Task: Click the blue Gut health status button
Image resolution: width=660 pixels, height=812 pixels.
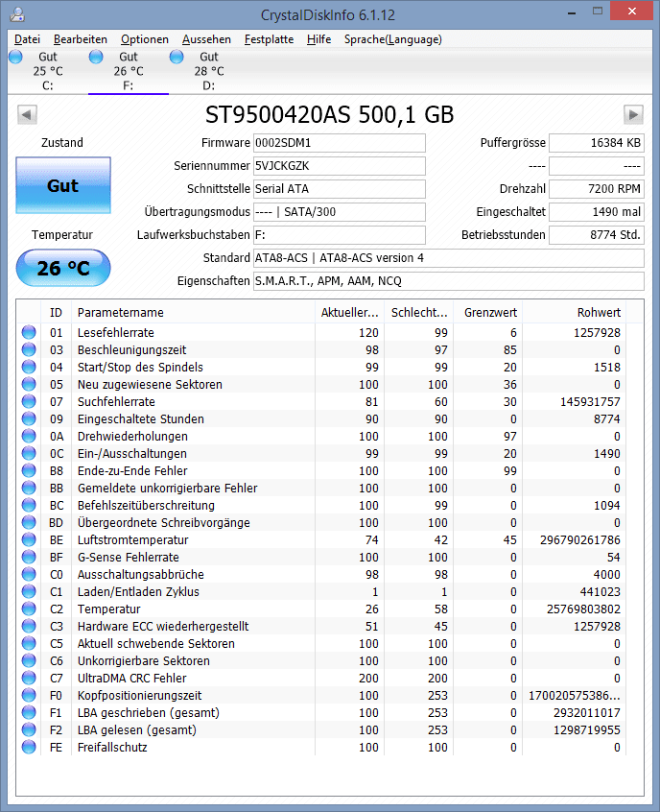Action: (63, 185)
